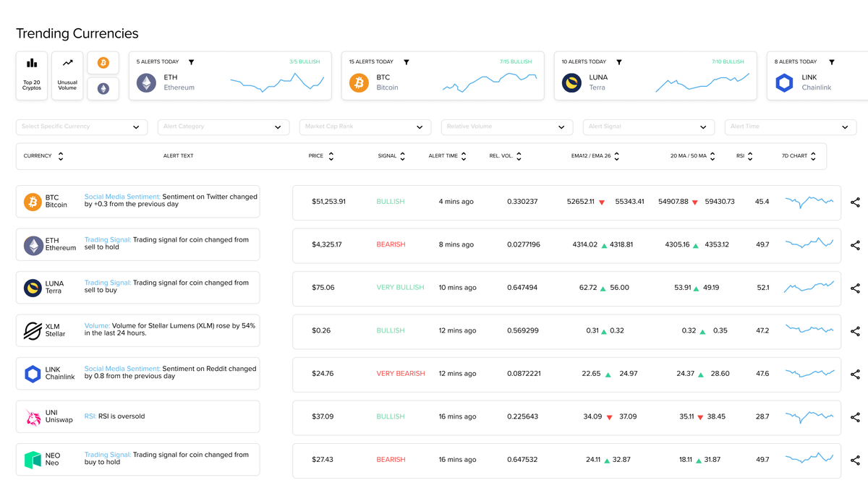The image size is (868, 488).
Task: Click Neo logo in NEO row
Action: (33, 460)
